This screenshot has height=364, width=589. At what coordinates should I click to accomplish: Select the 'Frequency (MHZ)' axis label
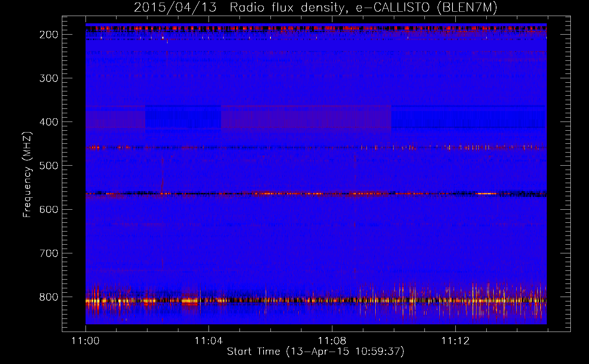click(27, 174)
